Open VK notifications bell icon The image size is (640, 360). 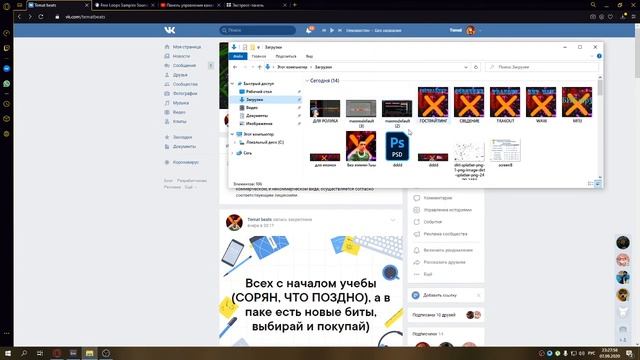coord(309,30)
